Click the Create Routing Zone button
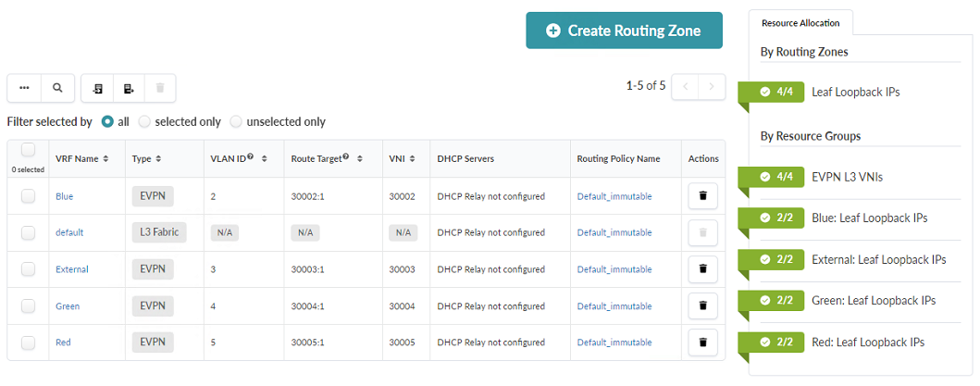980x386 pixels. 624,31
